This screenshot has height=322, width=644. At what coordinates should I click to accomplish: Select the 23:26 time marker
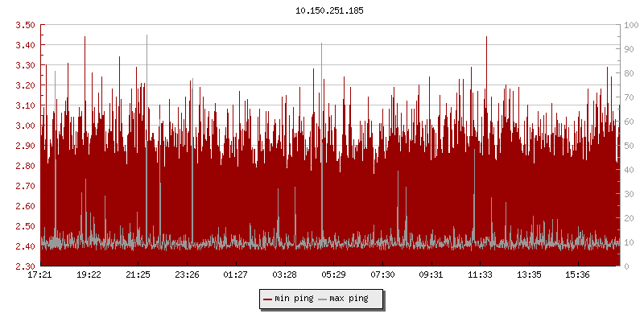pos(187,275)
